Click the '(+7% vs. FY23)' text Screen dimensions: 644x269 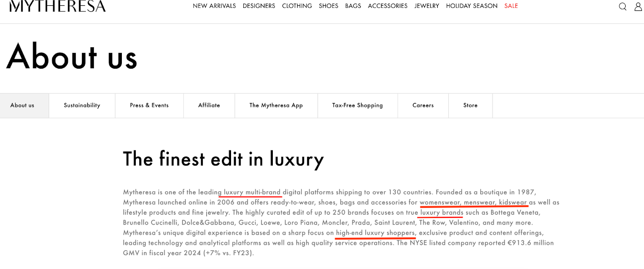tap(228, 253)
